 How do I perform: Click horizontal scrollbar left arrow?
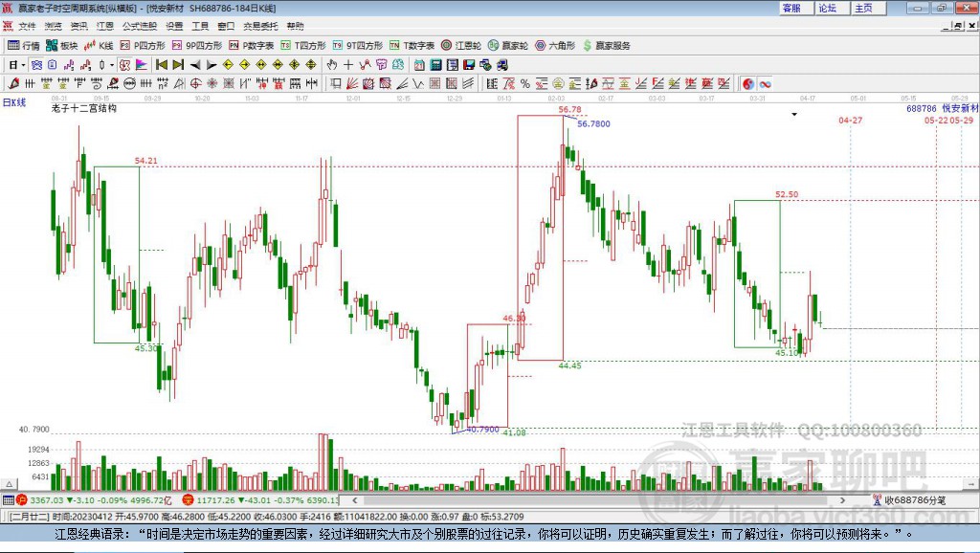pyautogui.click(x=354, y=499)
